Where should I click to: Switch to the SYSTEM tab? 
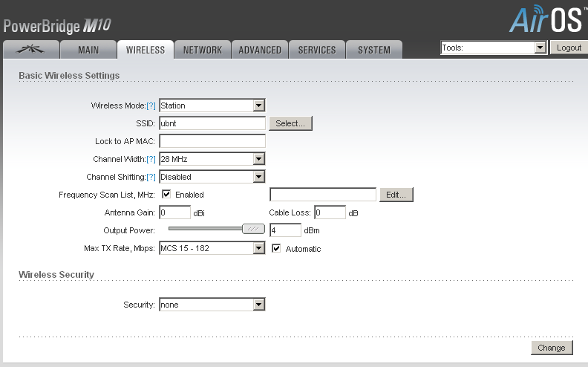point(374,50)
